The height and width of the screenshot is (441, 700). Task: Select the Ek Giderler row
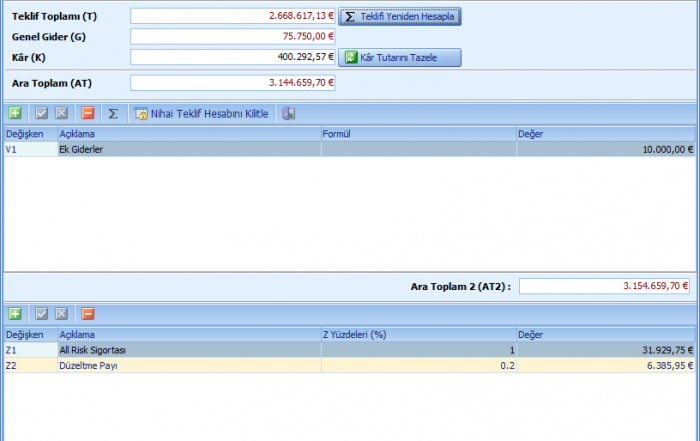coord(188,149)
